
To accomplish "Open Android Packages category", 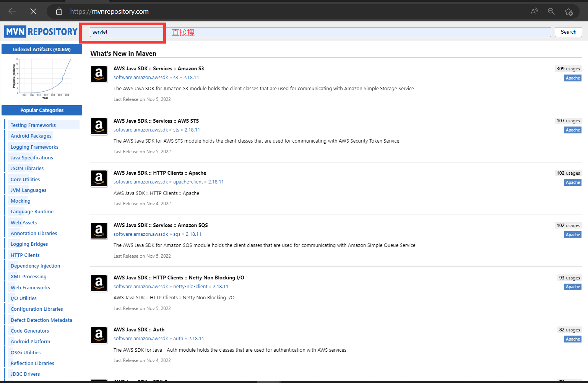I will click(31, 136).
